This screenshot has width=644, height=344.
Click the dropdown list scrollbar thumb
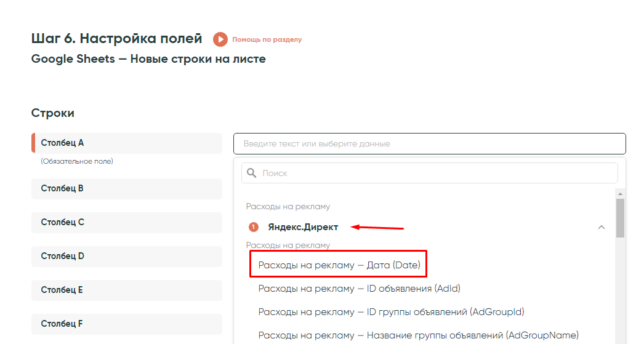click(620, 217)
